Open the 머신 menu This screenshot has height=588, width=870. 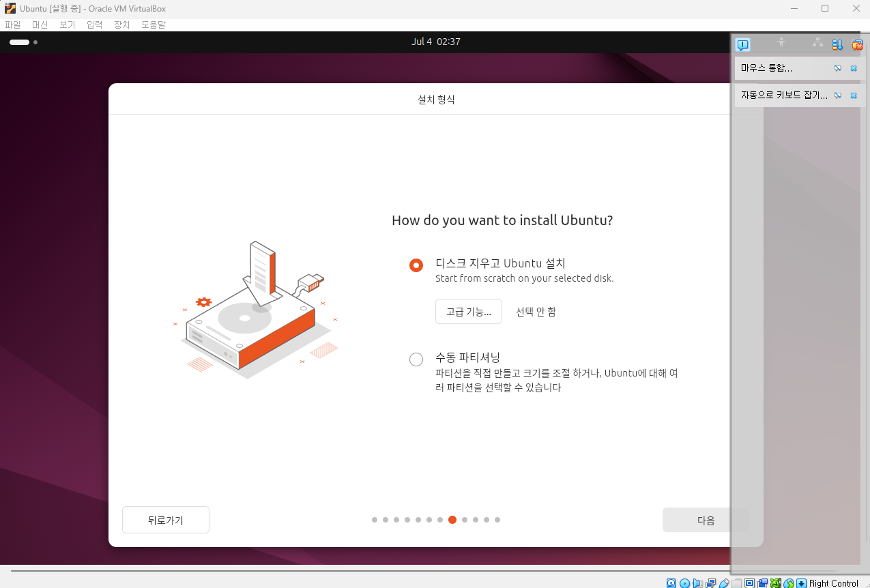[40, 25]
